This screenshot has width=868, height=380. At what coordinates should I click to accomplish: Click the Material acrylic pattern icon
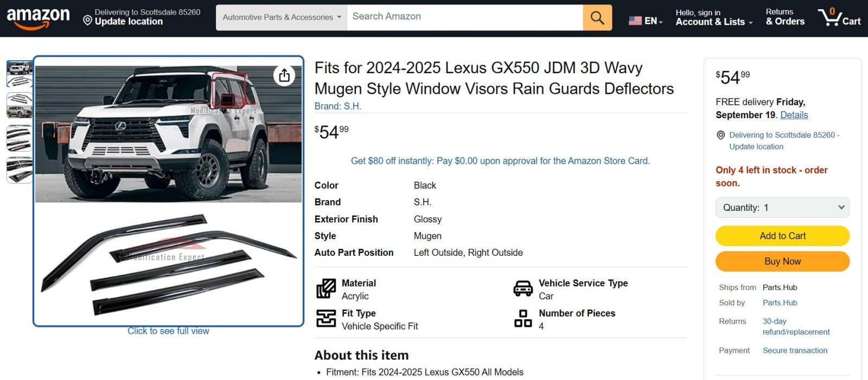pyautogui.click(x=325, y=289)
